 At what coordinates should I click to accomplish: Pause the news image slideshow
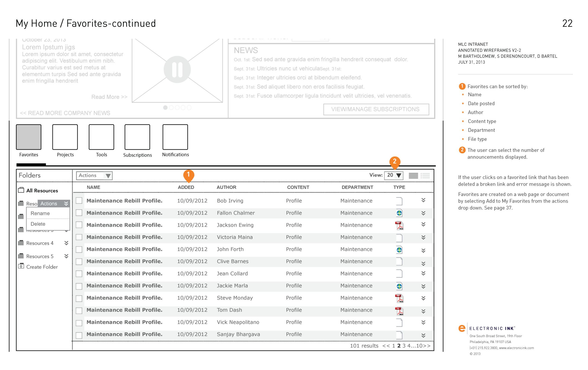177,70
